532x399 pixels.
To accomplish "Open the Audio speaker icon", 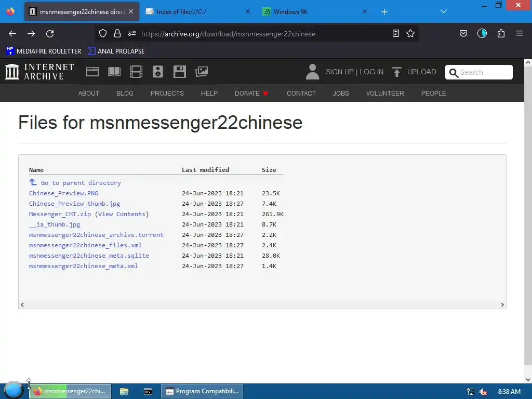I will [x=158, y=72].
